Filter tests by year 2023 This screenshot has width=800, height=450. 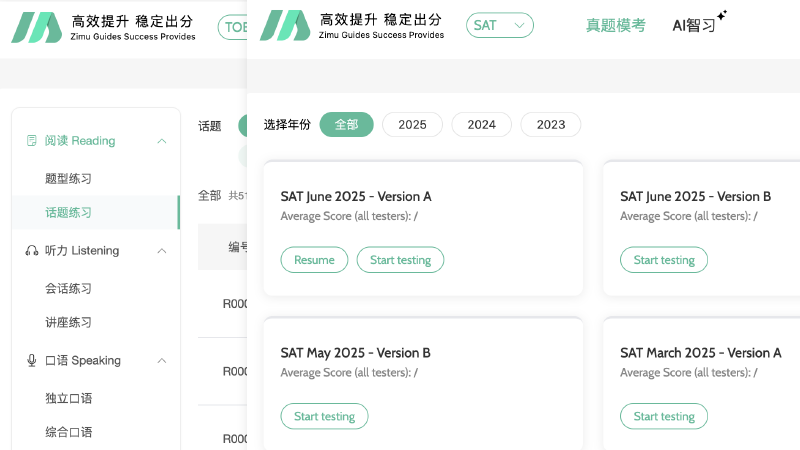pos(550,125)
